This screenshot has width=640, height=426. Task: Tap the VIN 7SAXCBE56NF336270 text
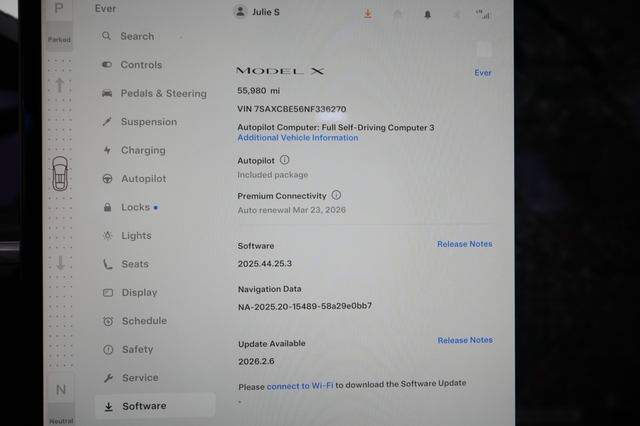point(291,109)
